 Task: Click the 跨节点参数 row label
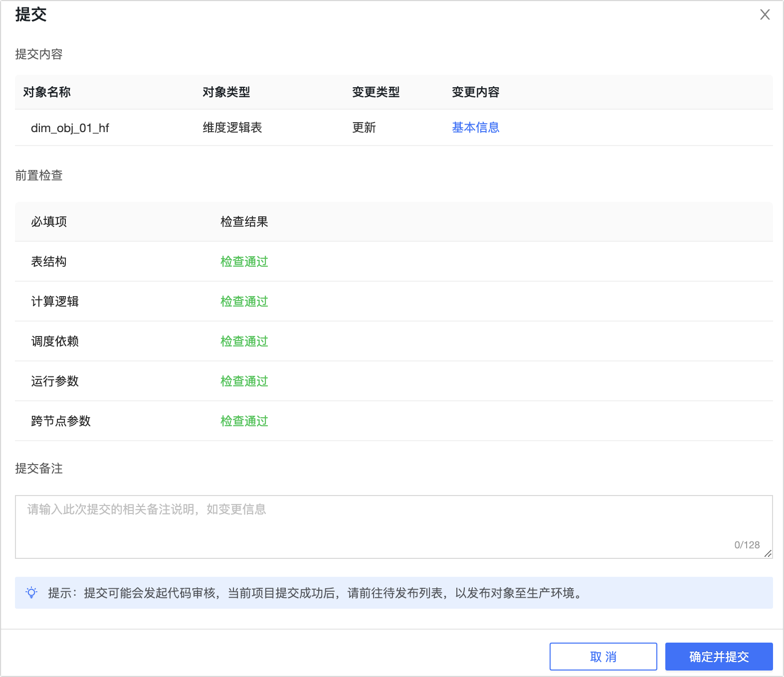tap(61, 421)
